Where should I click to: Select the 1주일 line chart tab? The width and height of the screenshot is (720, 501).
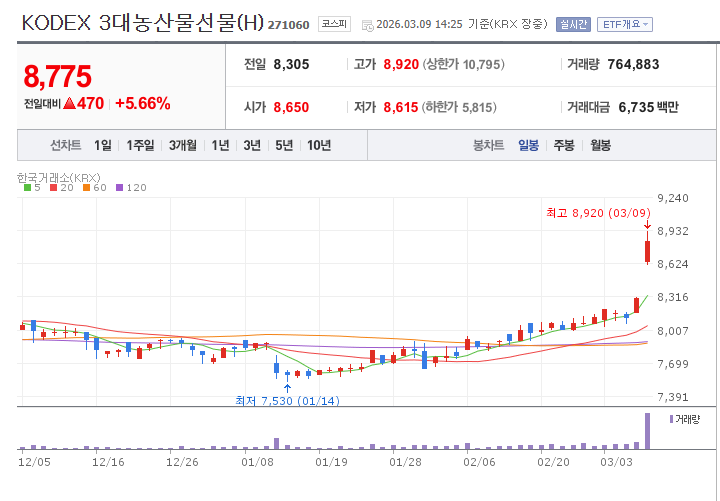tap(141, 146)
